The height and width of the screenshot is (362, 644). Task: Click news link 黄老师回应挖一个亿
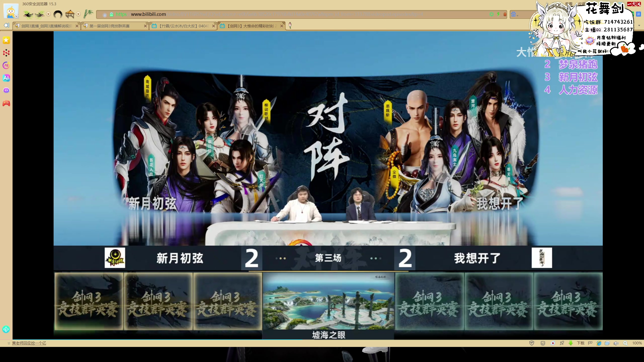pyautogui.click(x=29, y=343)
